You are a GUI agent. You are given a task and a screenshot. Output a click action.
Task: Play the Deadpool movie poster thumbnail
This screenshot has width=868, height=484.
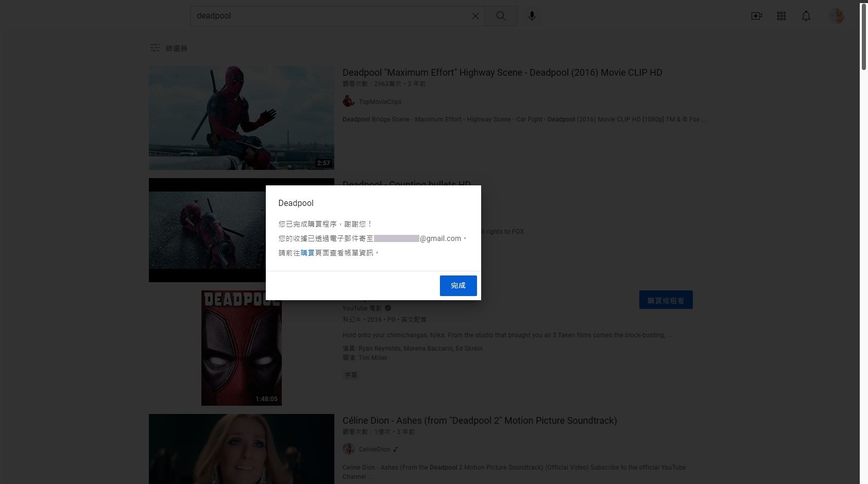241,348
